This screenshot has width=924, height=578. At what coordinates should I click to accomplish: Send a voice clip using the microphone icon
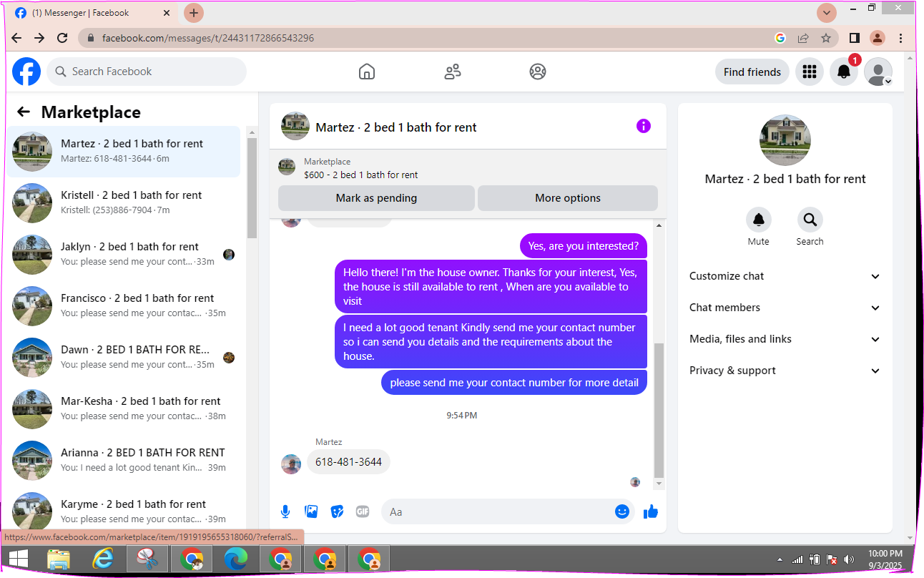point(285,511)
